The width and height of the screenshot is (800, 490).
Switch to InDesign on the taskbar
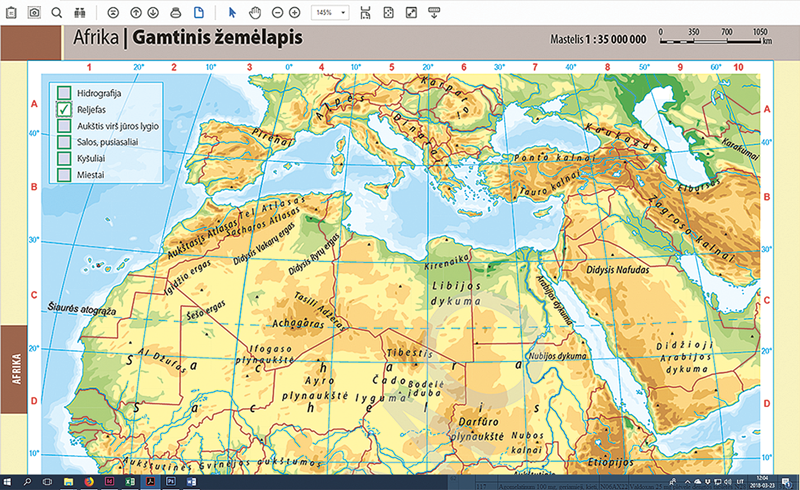(x=109, y=481)
